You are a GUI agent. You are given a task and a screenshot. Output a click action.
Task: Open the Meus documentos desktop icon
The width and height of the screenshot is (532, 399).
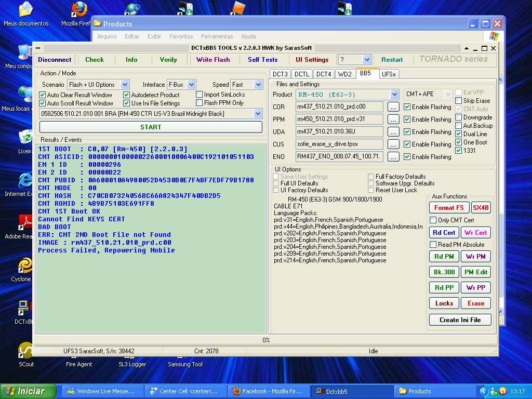click(26, 14)
